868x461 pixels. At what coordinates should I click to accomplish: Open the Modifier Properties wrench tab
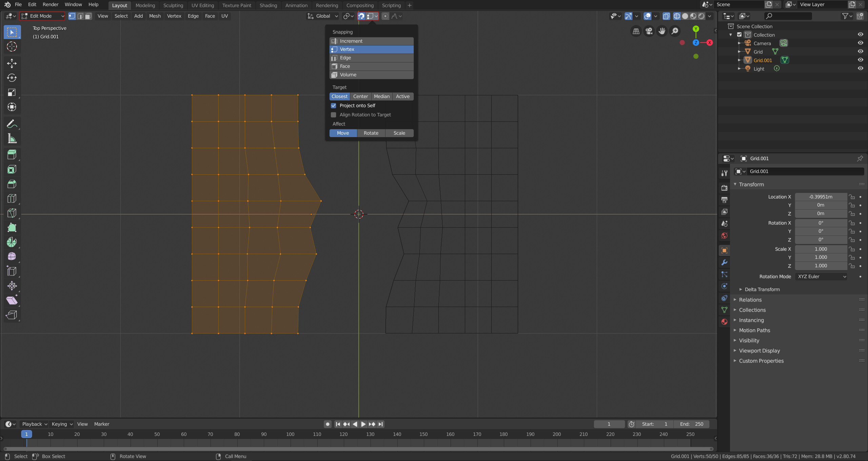[724, 262]
